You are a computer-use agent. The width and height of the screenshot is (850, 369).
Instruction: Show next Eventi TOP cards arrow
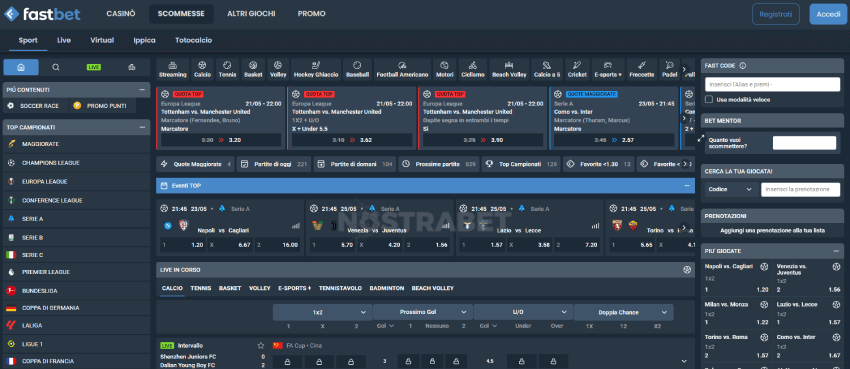coord(684,228)
